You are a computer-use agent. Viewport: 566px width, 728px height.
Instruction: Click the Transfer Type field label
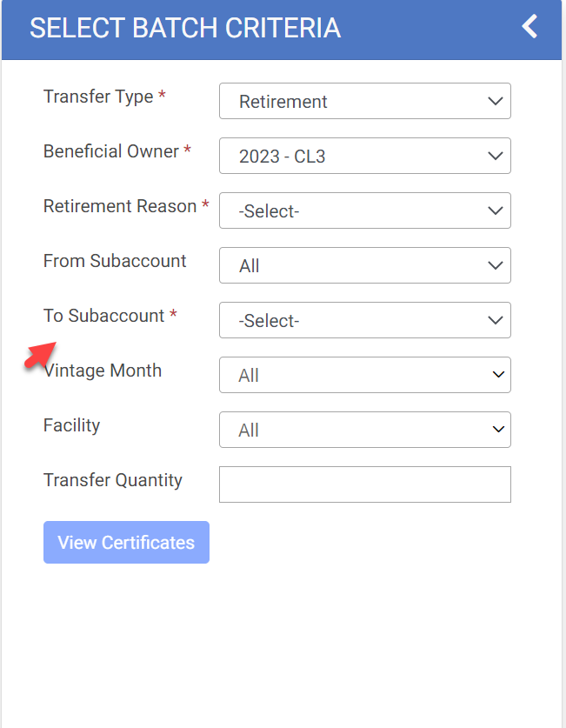click(x=98, y=97)
